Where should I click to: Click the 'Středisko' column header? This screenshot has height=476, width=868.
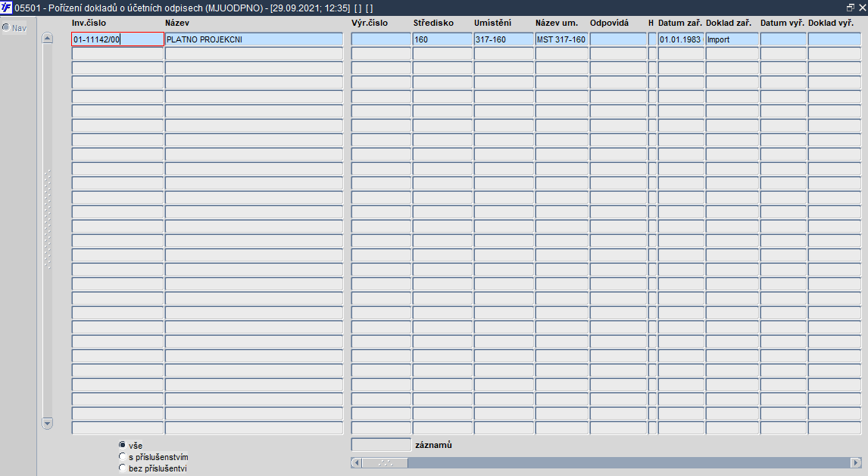click(x=433, y=23)
